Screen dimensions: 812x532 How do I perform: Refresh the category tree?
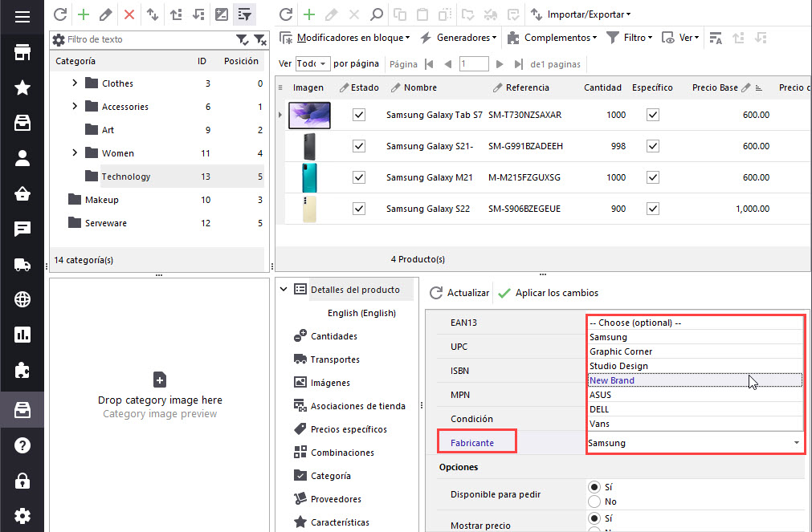(60, 14)
